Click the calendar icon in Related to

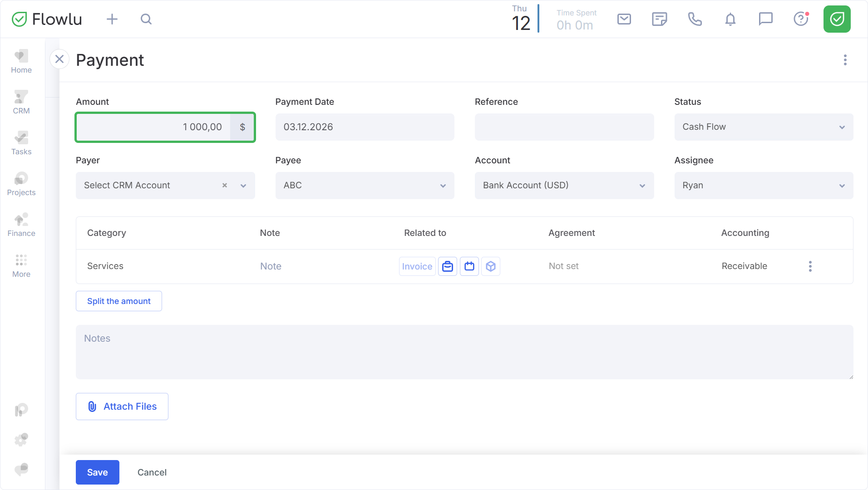469,266
